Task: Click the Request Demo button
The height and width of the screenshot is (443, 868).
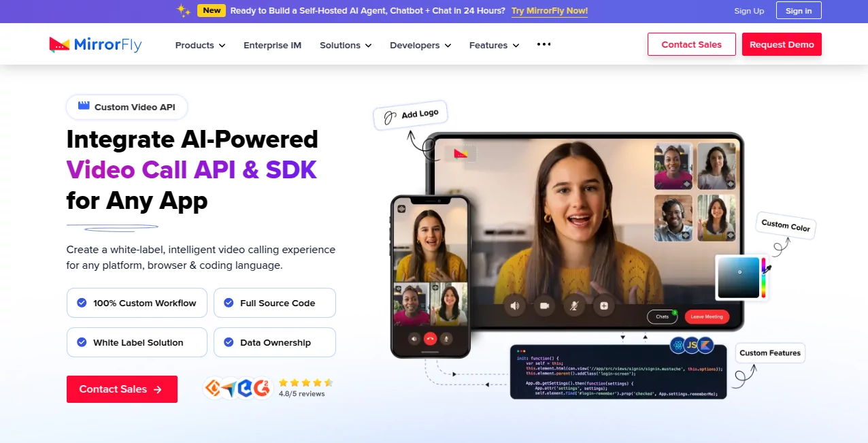Action: pyautogui.click(x=782, y=44)
